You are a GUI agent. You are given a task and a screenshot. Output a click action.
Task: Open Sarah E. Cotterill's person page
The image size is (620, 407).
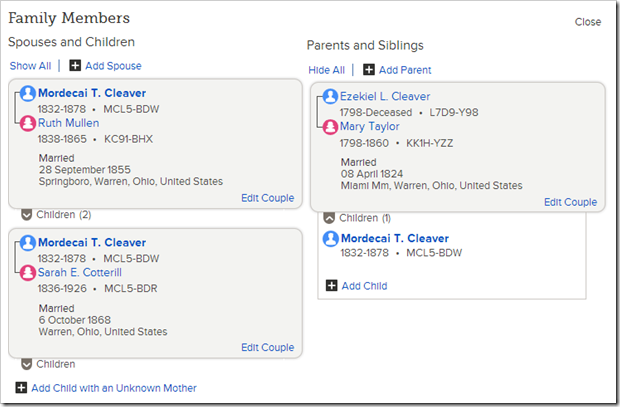(80, 272)
